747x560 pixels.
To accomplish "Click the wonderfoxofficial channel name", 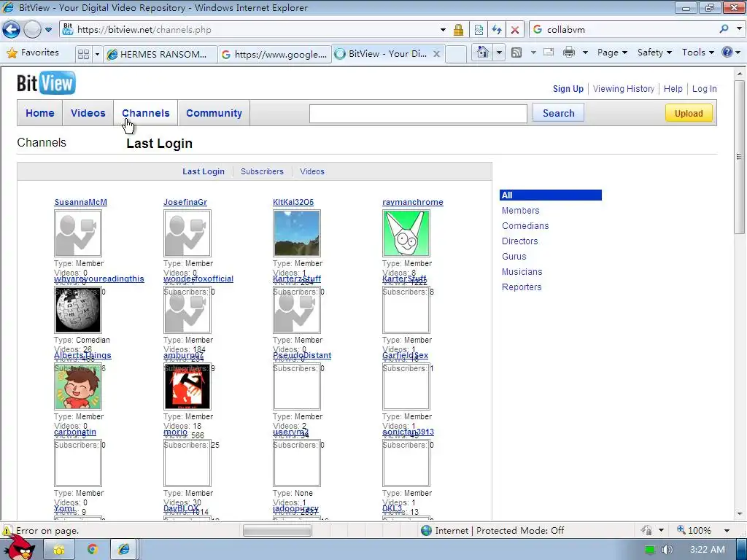I will tap(198, 279).
